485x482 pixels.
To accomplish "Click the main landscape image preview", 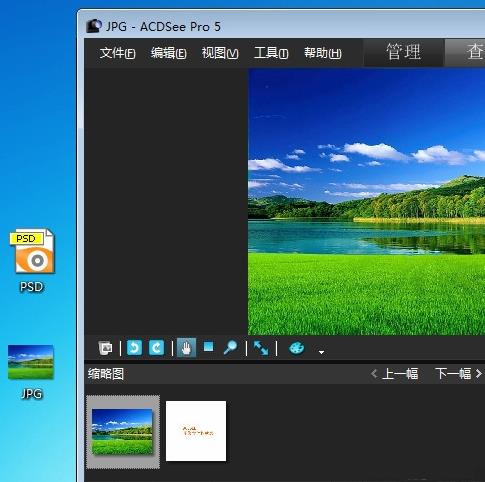I will [x=366, y=202].
